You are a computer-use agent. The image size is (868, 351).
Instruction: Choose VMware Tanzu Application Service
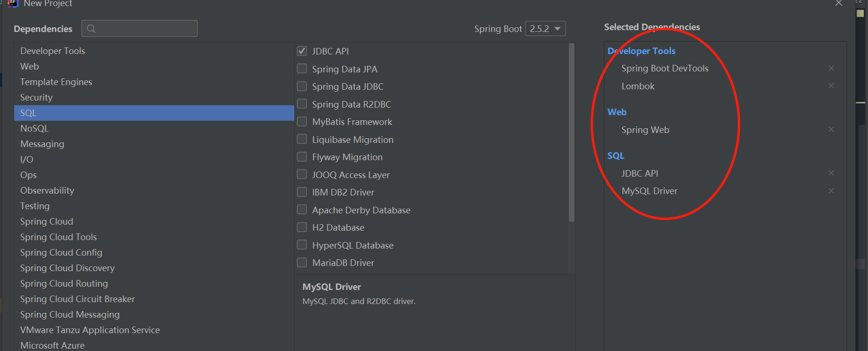(154, 330)
